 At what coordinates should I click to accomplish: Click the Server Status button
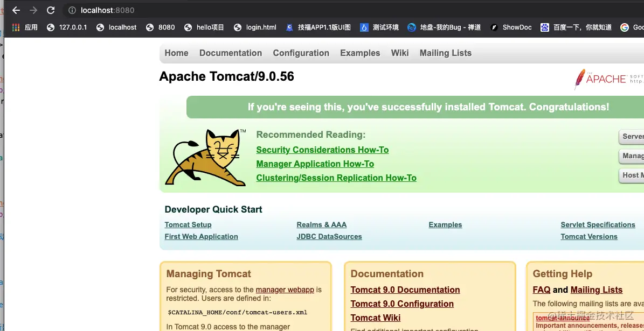click(631, 137)
